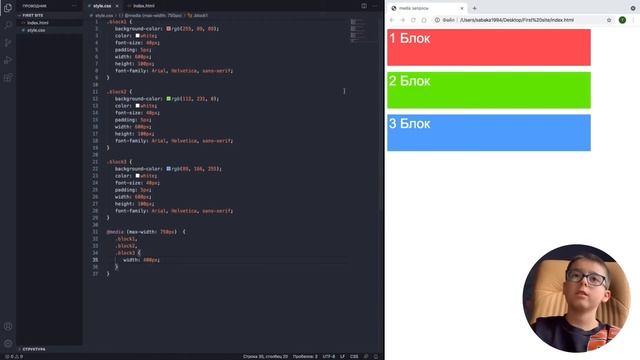Click the split editor icon
This screenshot has height=360, width=640.
click(364, 6)
